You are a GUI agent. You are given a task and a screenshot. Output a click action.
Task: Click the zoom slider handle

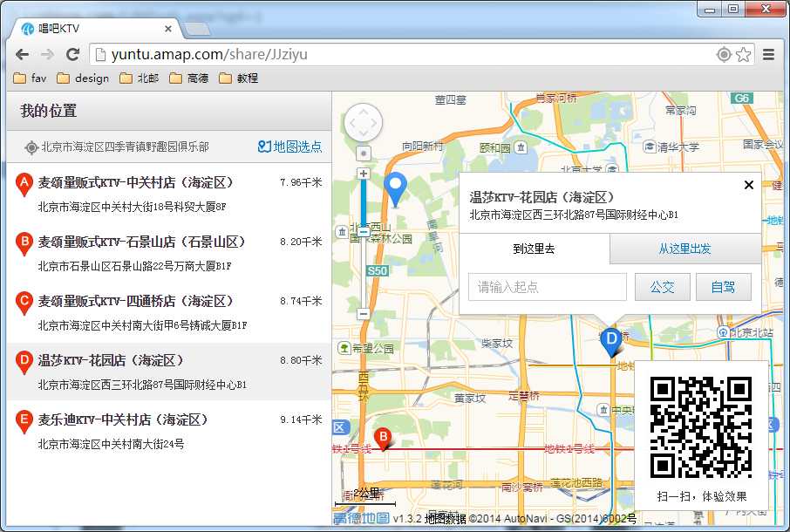[x=364, y=232]
